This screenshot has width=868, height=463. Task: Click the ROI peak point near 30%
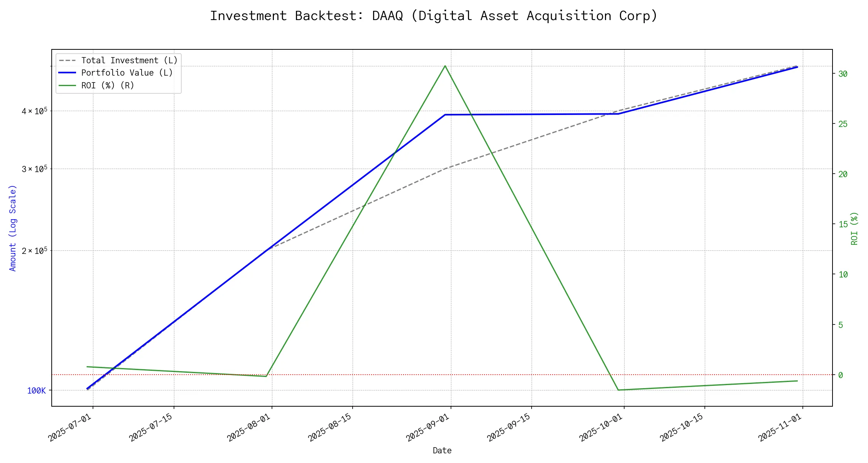click(x=445, y=66)
